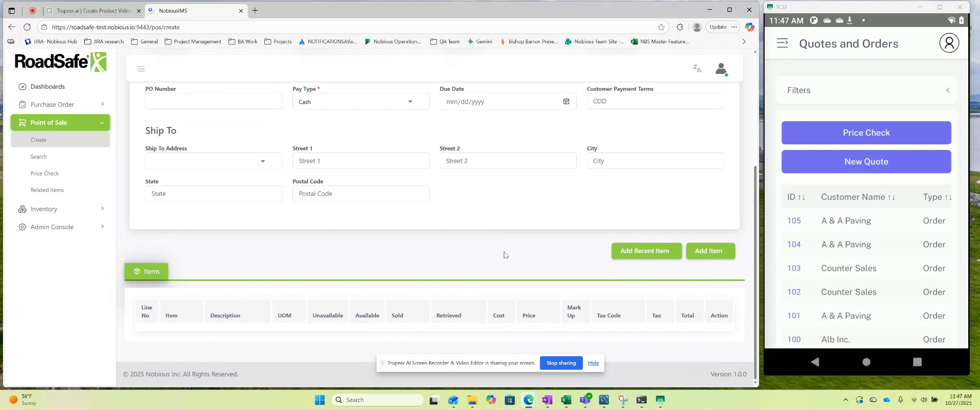Go back in browser
This screenshot has height=410, width=980.
pyautogui.click(x=11, y=27)
